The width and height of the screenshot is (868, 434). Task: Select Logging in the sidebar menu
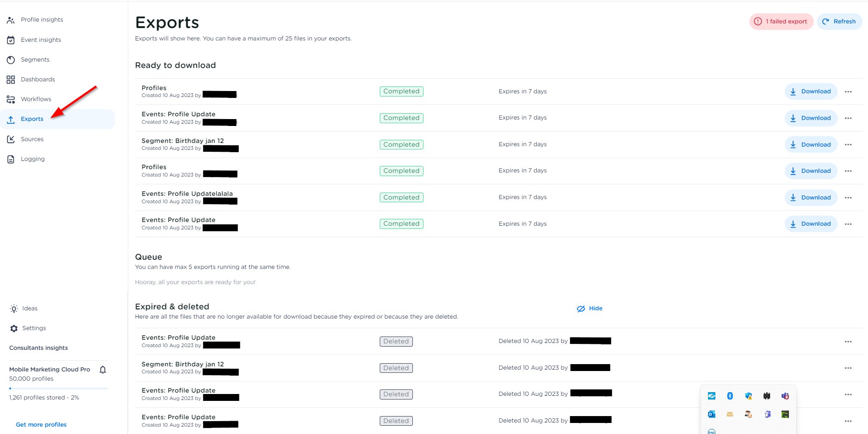[32, 159]
